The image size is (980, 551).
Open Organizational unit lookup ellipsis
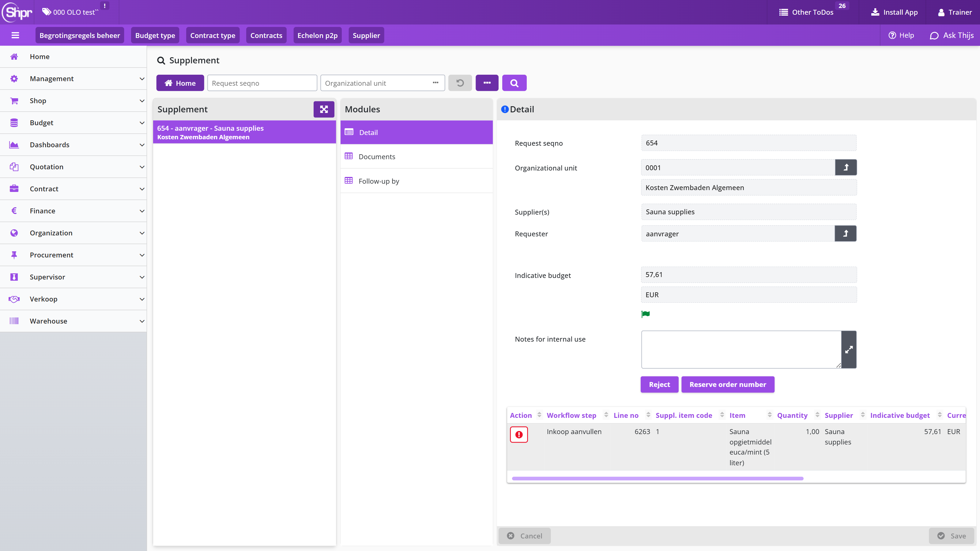[x=435, y=83]
